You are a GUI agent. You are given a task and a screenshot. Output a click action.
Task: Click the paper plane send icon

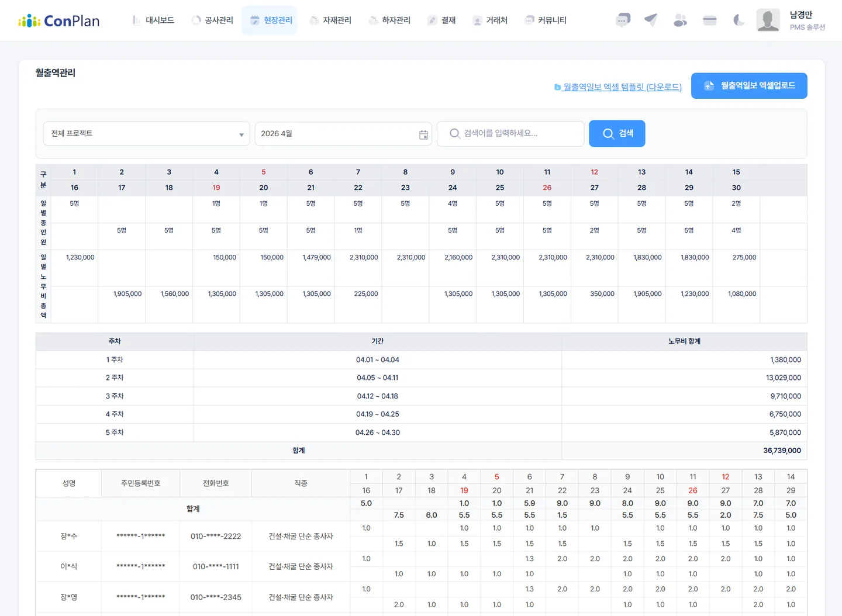(x=651, y=20)
